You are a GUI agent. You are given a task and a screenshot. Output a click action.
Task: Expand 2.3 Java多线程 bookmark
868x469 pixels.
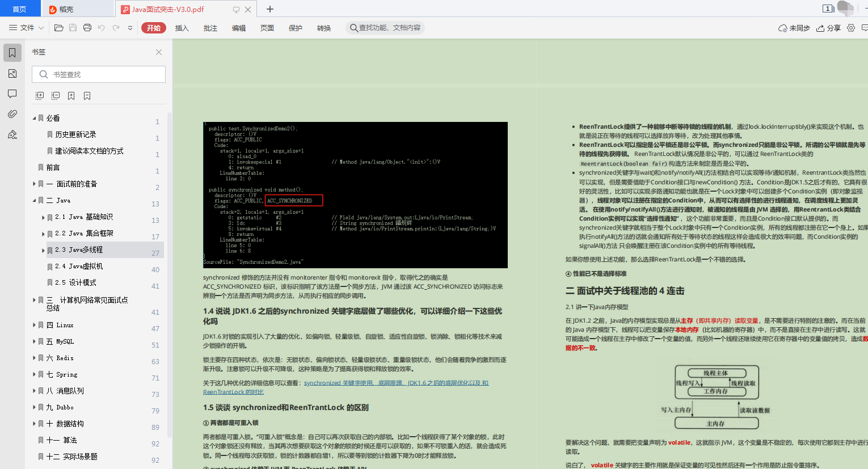coord(43,250)
